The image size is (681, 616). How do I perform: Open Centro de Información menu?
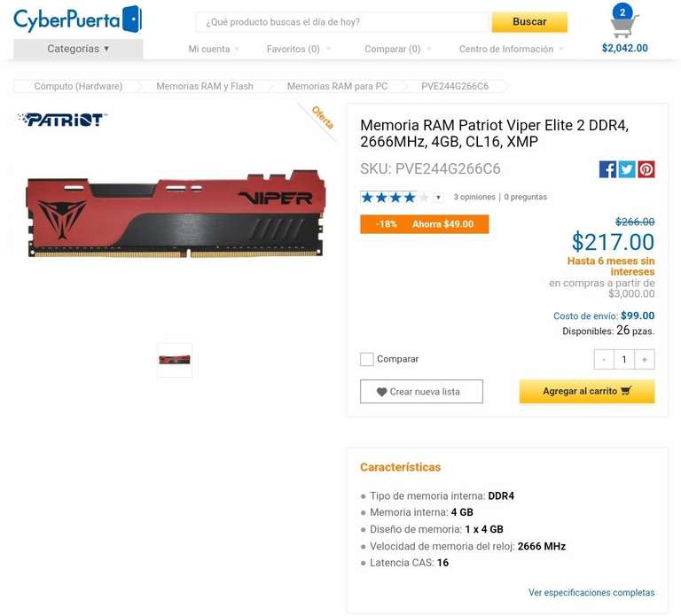[x=511, y=49]
